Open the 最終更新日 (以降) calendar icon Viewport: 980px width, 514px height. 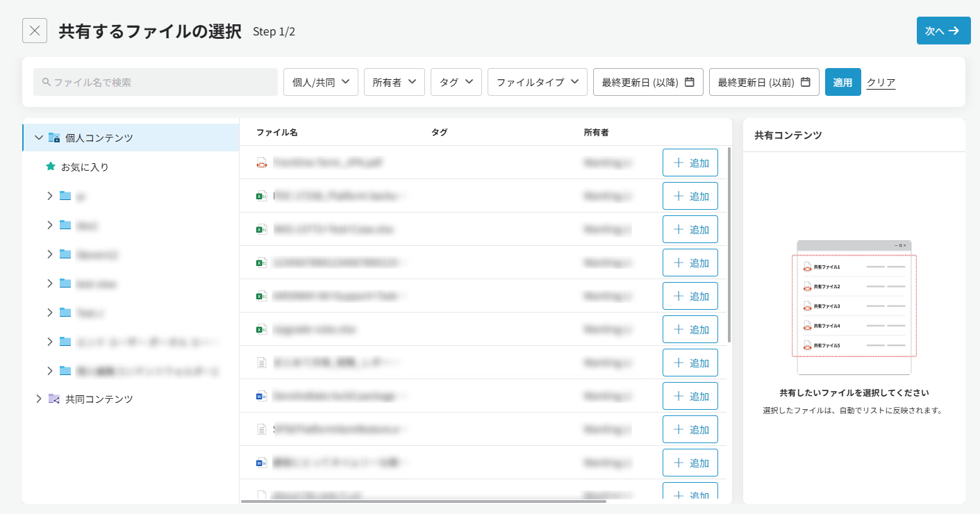(690, 82)
